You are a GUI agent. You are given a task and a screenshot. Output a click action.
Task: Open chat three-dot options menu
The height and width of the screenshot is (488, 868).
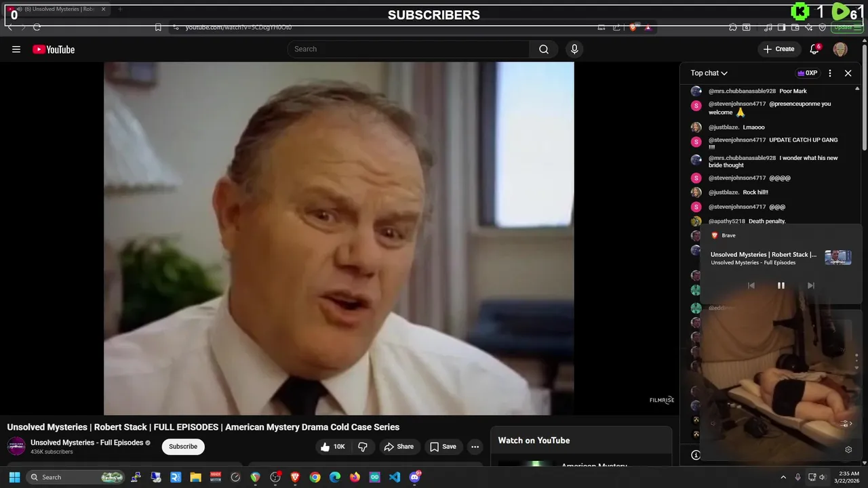click(830, 73)
